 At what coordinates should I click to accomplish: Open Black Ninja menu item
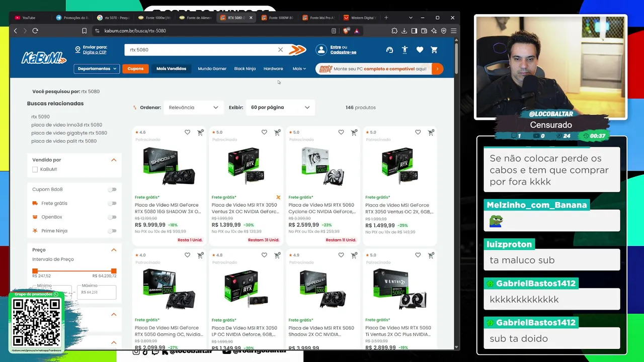point(245,68)
